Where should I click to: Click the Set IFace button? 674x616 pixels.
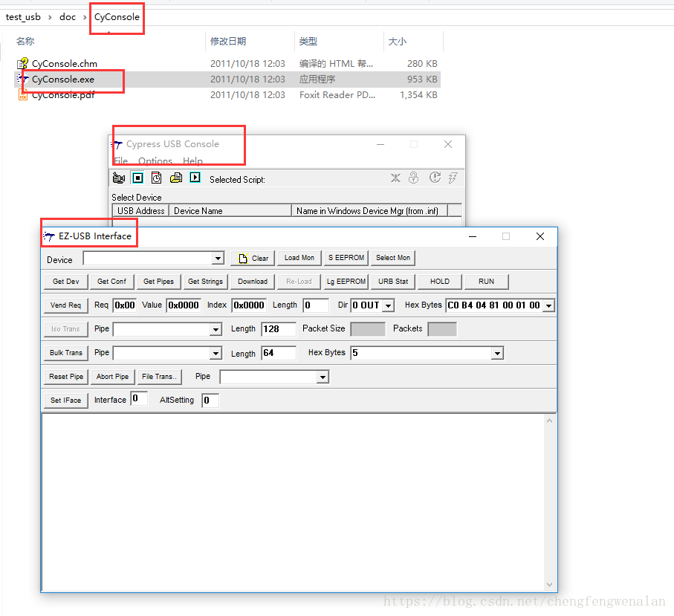pos(66,401)
